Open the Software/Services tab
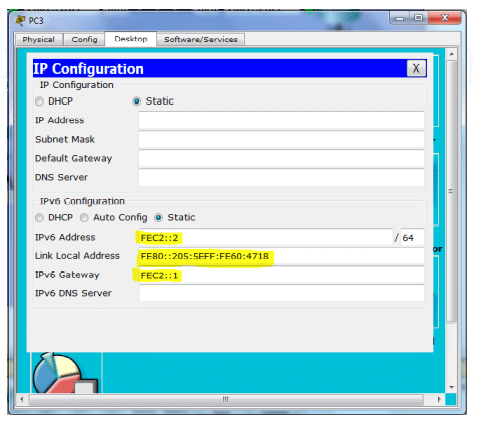Viewport: 481px width, 422px height. tap(201, 39)
